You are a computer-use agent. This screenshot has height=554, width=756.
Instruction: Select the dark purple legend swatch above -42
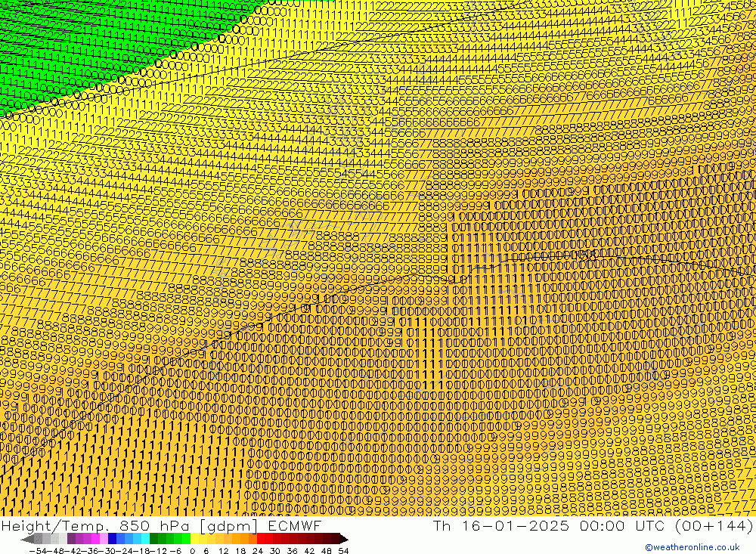pos(71,539)
